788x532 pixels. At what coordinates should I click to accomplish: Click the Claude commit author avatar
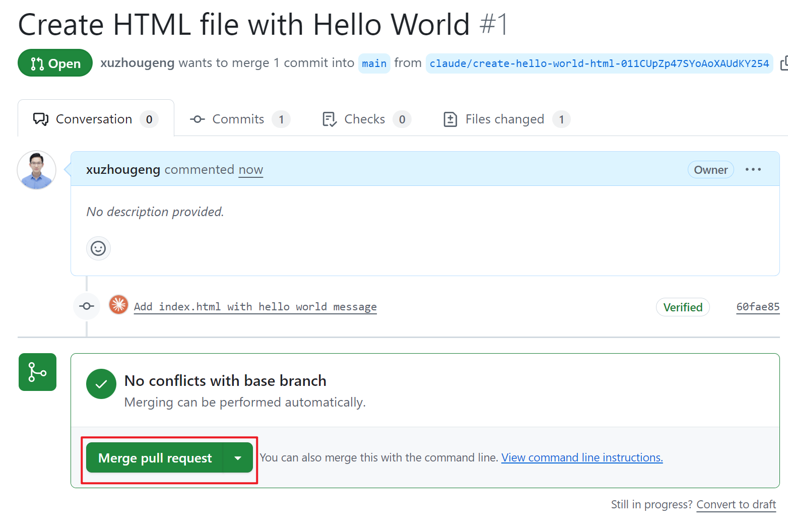click(x=119, y=305)
